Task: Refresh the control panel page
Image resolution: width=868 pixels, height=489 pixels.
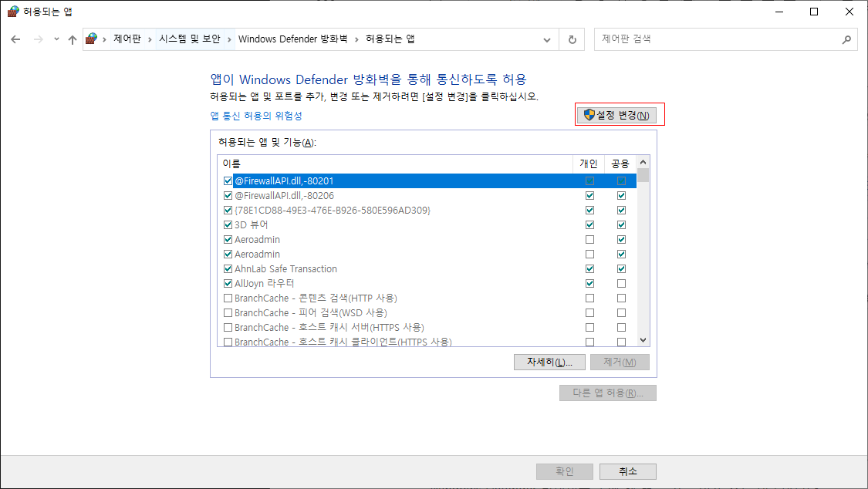Action: 572,39
